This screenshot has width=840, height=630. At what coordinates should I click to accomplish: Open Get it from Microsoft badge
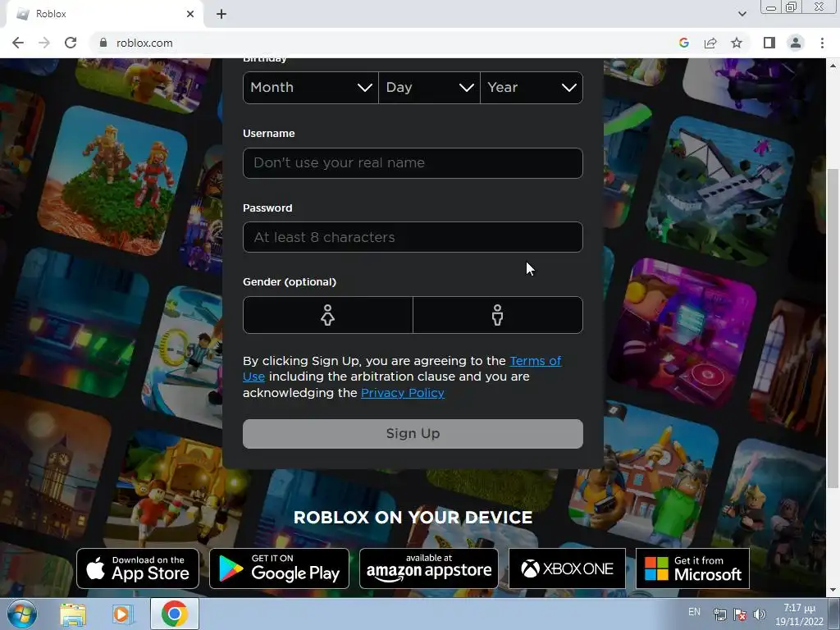692,568
